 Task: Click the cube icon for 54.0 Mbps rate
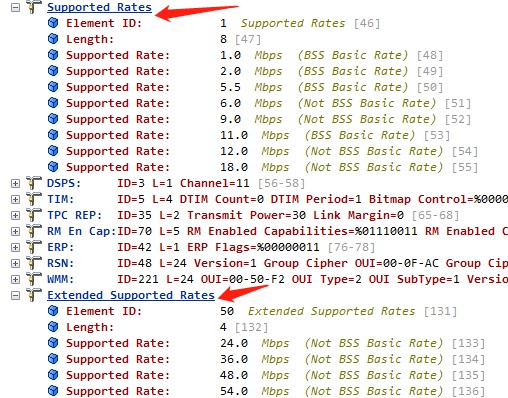click(53, 391)
